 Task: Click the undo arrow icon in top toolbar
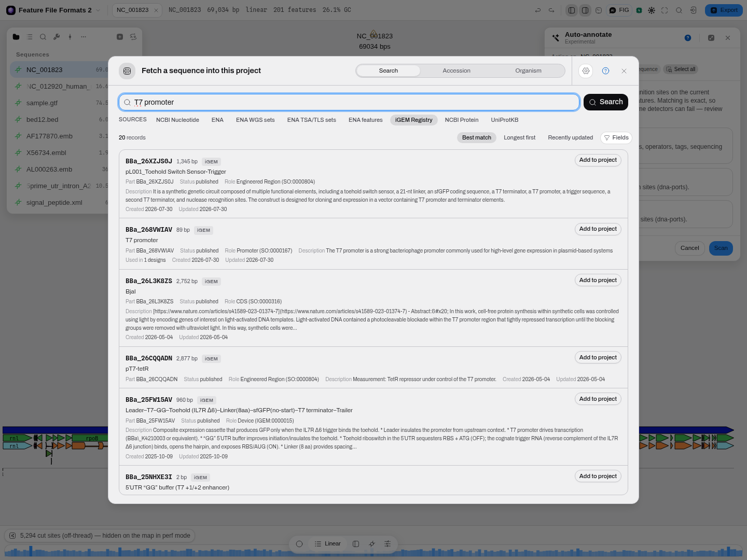click(538, 10)
